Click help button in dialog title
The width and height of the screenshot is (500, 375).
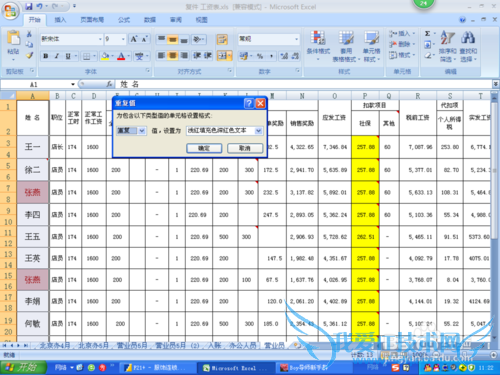click(249, 103)
